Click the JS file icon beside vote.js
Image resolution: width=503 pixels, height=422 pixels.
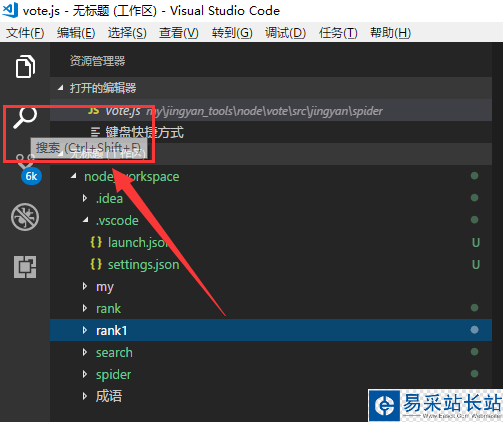[93, 110]
